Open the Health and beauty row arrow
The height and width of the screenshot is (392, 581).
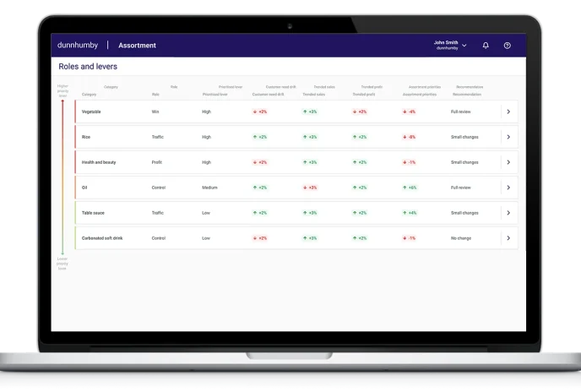tap(508, 162)
